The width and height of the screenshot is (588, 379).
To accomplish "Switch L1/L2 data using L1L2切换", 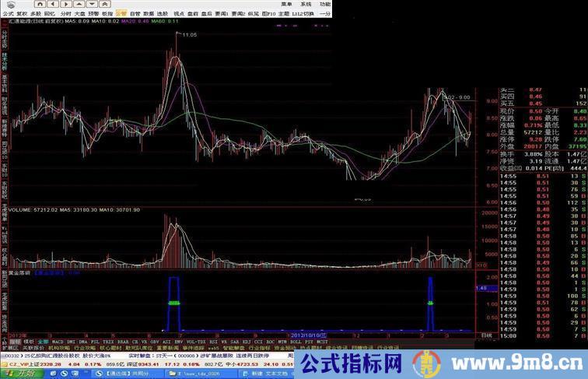I will pyautogui.click(x=304, y=13).
